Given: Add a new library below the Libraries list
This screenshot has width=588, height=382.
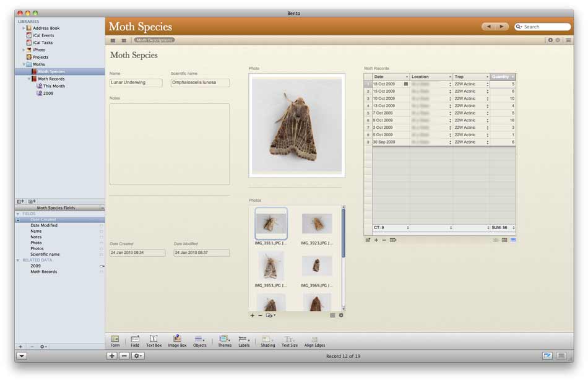Looking at the screenshot, I should 20,201.
